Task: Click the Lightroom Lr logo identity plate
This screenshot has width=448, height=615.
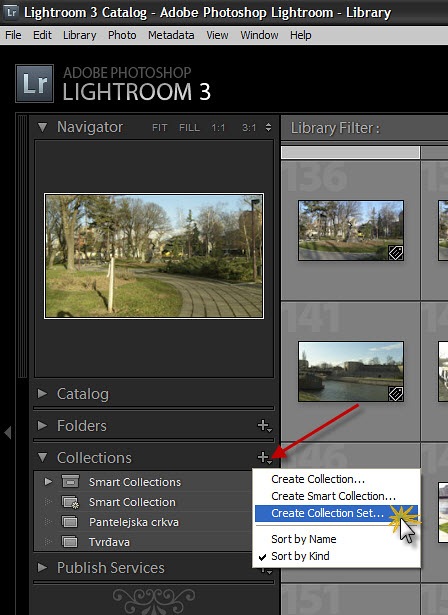Action: point(35,84)
